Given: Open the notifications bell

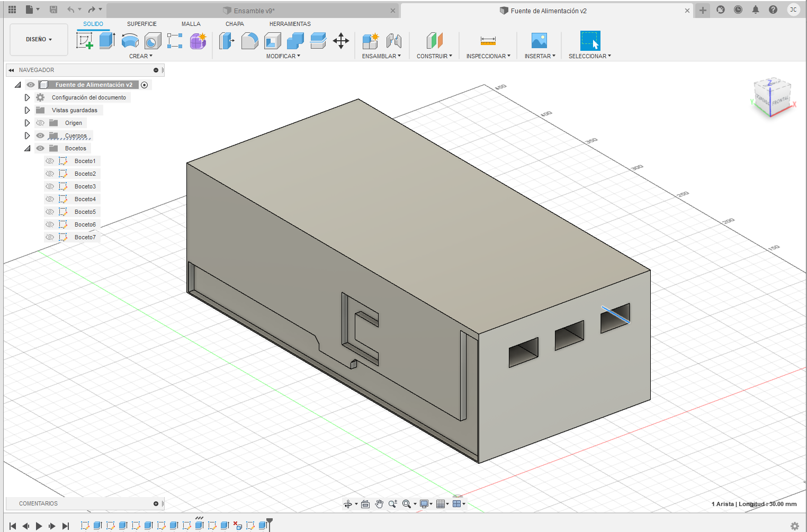Looking at the screenshot, I should coord(756,10).
